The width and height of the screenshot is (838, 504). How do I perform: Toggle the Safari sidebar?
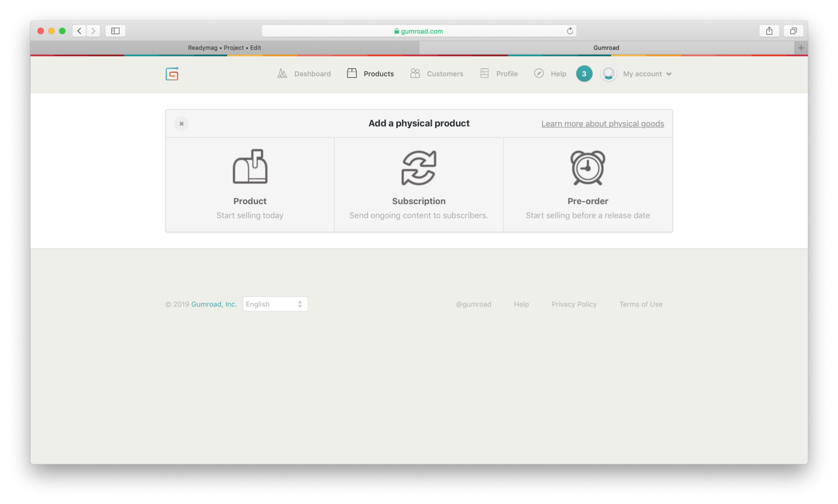[115, 31]
